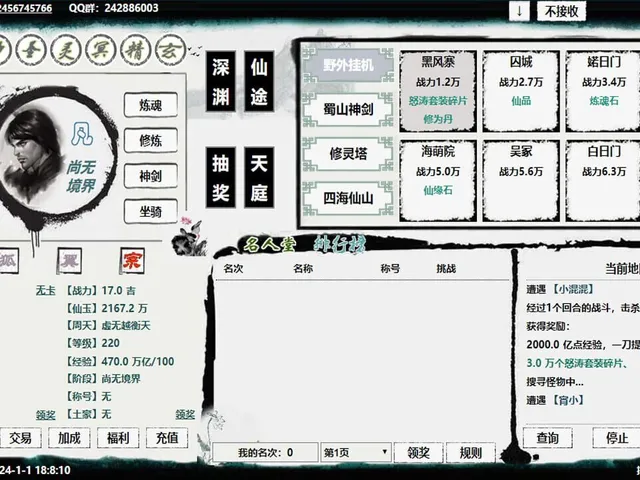Viewport: 640px width, 480px height.
Task: Select the 四海仙山 tab
Action: (348, 198)
